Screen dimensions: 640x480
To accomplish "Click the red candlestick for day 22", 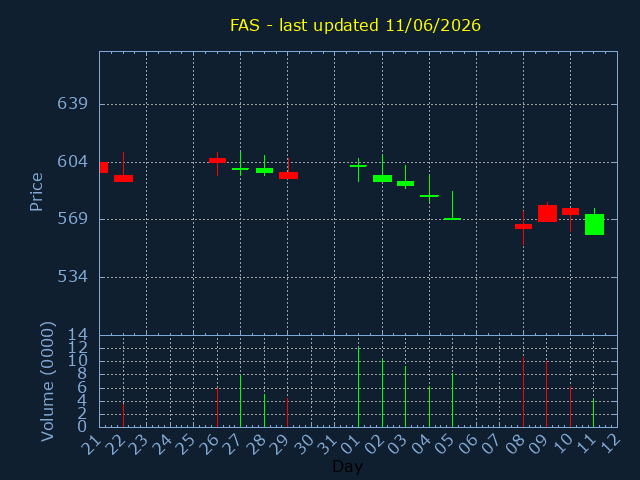I will [123, 178].
